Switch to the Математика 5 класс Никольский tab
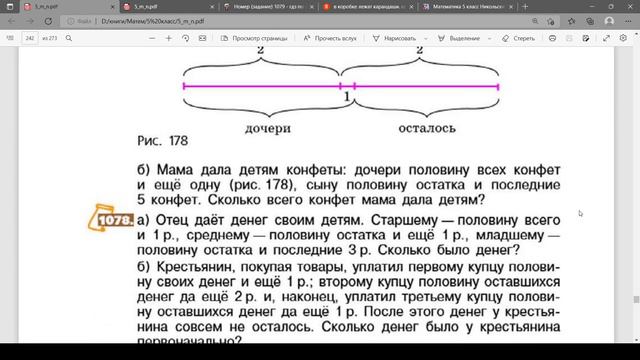This screenshot has height=360, width=640. [468, 7]
